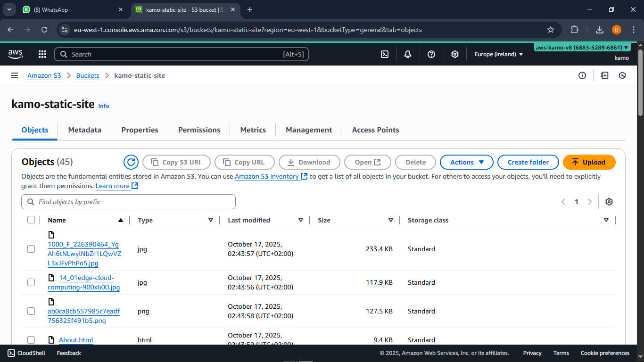644x362 pixels.
Task: Click the Upload button
Action: click(589, 162)
